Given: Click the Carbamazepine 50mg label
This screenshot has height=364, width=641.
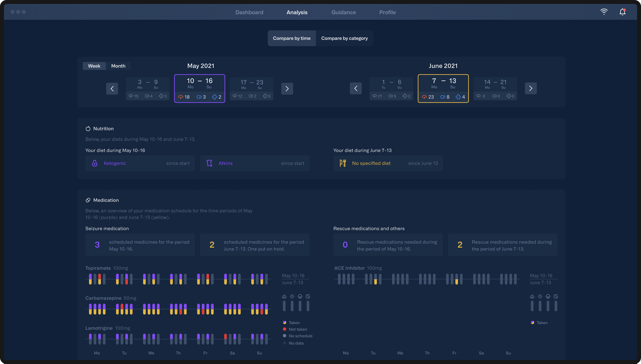Looking at the screenshot, I should (x=111, y=298).
